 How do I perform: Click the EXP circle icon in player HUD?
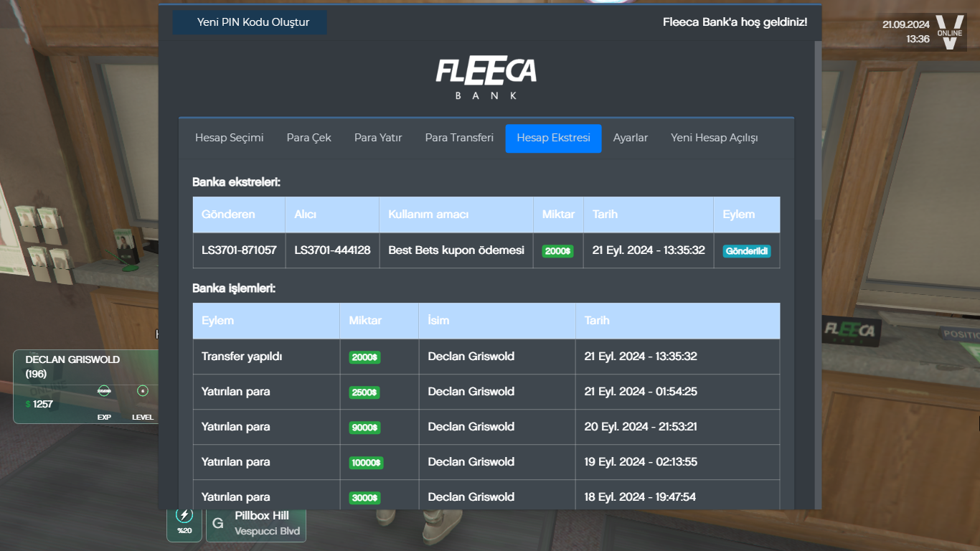pyautogui.click(x=104, y=391)
